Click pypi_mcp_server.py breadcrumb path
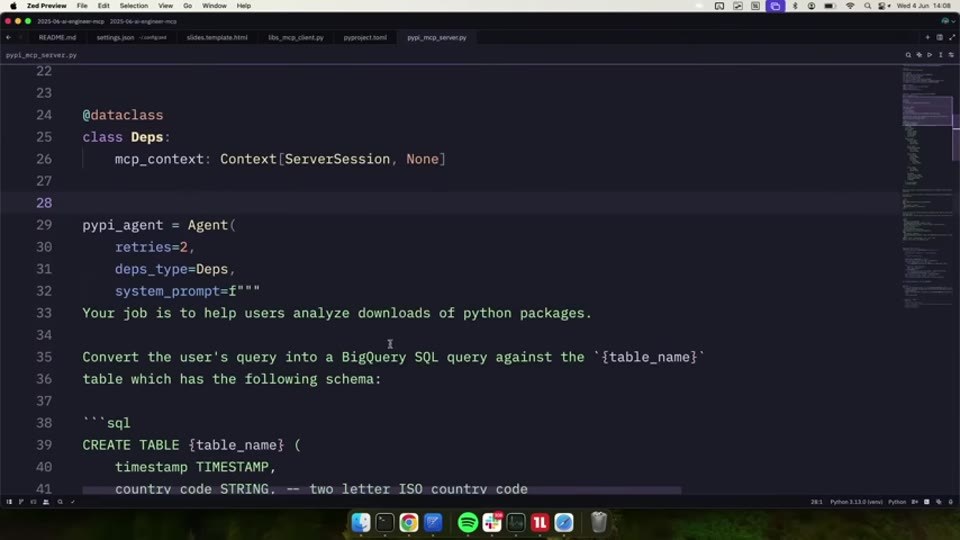960x540 pixels. click(42, 55)
